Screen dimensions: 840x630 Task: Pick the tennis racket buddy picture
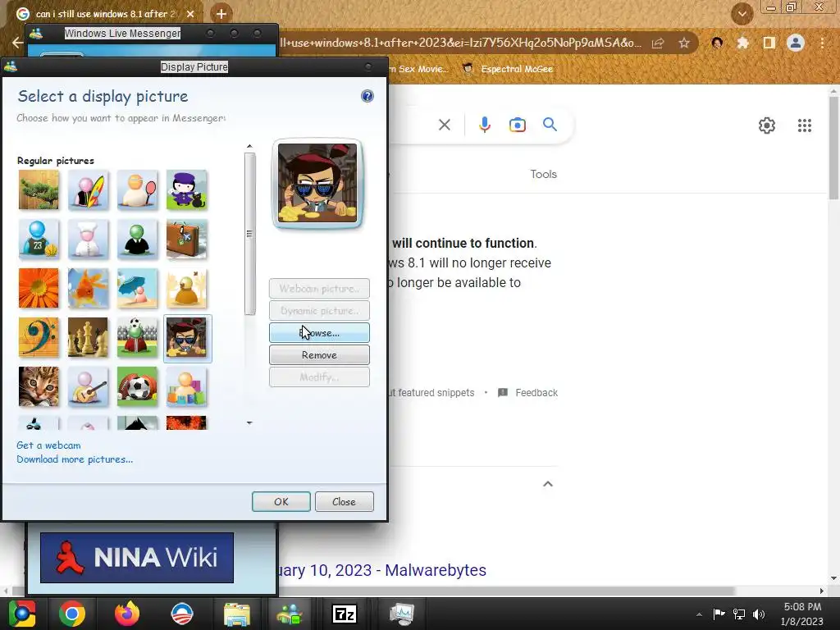click(x=138, y=189)
